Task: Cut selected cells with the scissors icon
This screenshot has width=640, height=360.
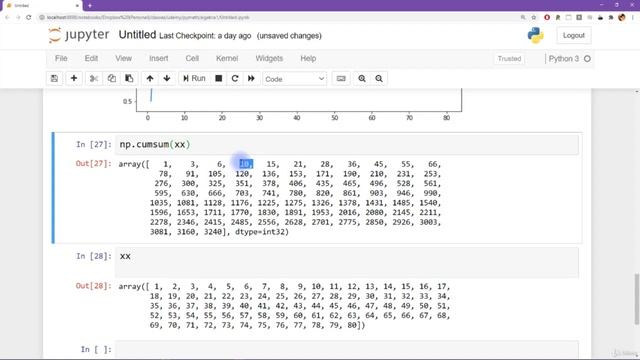Action: (x=94, y=78)
